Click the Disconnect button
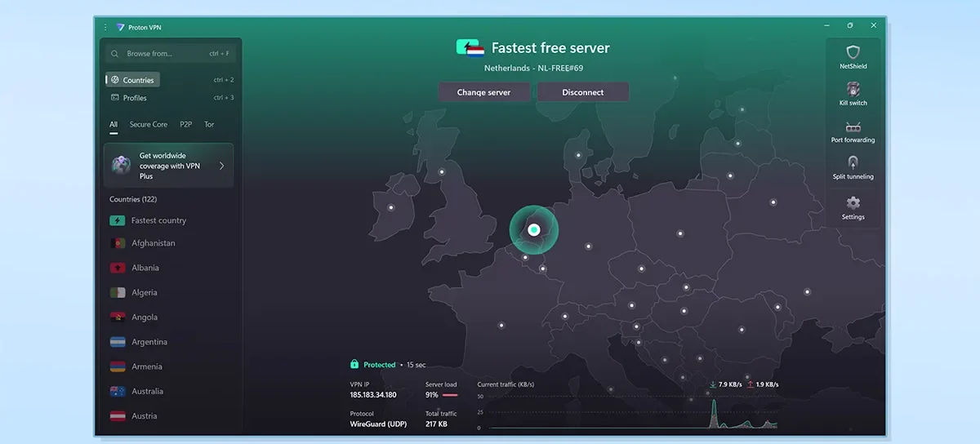980x444 pixels. pyautogui.click(x=583, y=92)
